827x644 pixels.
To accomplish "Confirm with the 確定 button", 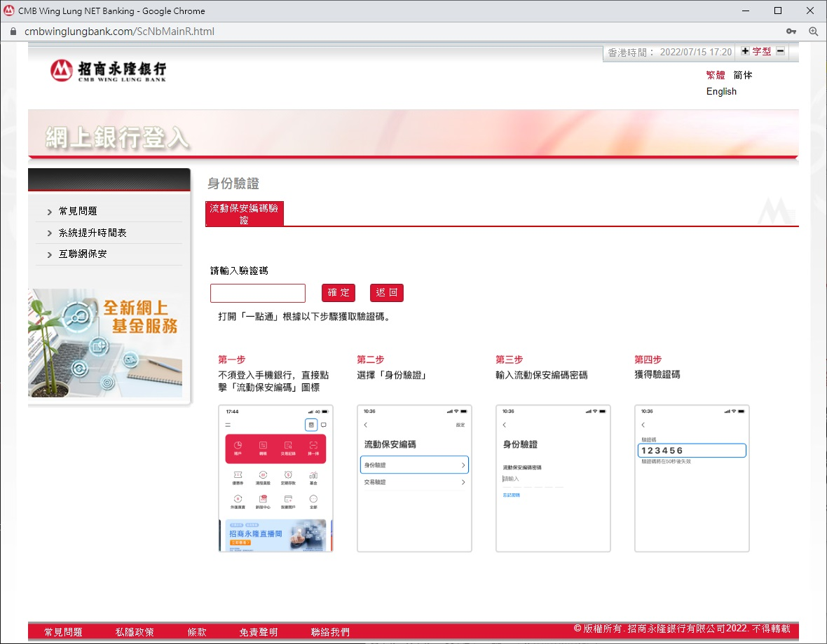I will 339,293.
